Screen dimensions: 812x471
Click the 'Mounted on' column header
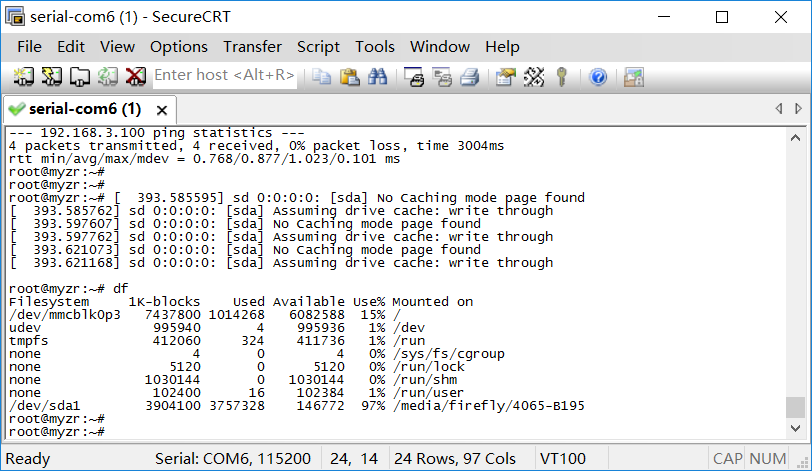coord(432,302)
